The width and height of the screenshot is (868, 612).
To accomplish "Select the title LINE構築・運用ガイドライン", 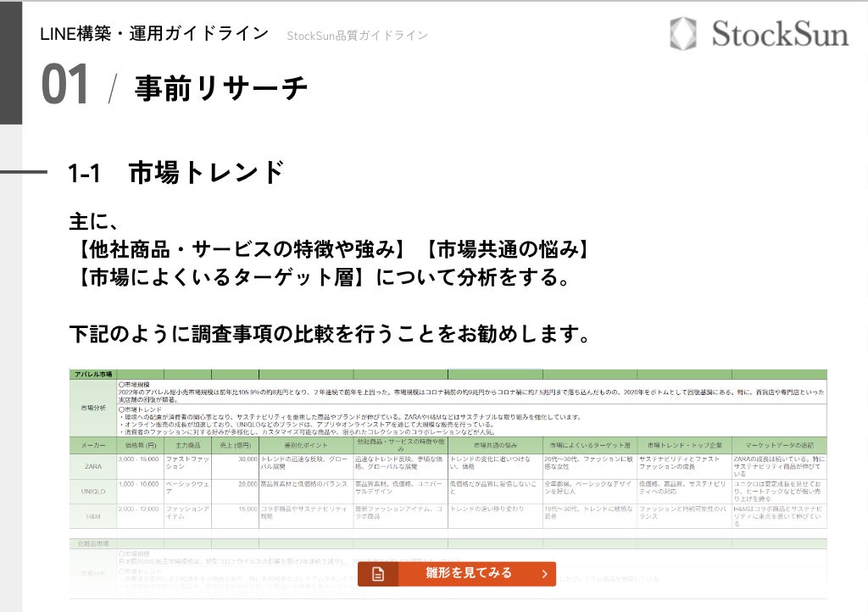I will (x=154, y=34).
